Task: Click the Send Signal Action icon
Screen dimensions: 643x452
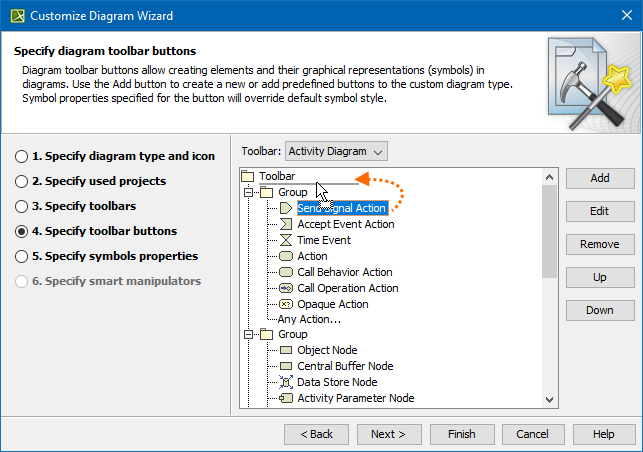Action: [x=285, y=208]
